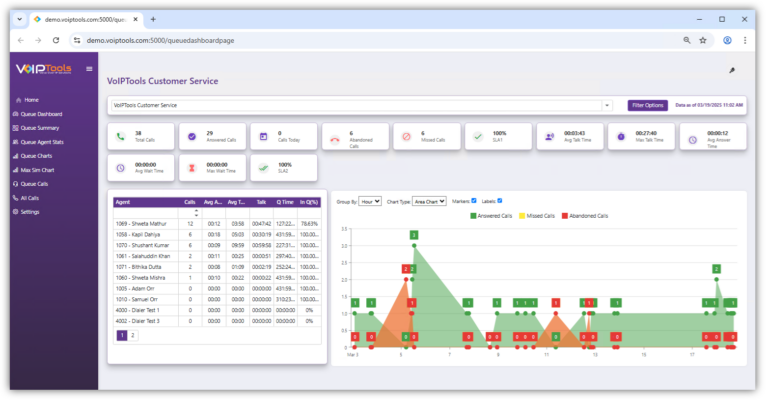Screen dimensions: 768x404
Task: Click the Missed Calls icon
Action: pos(406,137)
